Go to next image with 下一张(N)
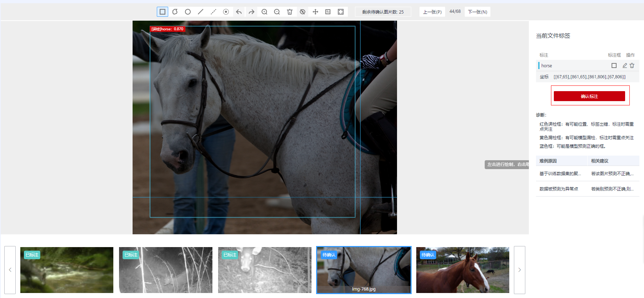The image size is (644, 298). [x=477, y=12]
